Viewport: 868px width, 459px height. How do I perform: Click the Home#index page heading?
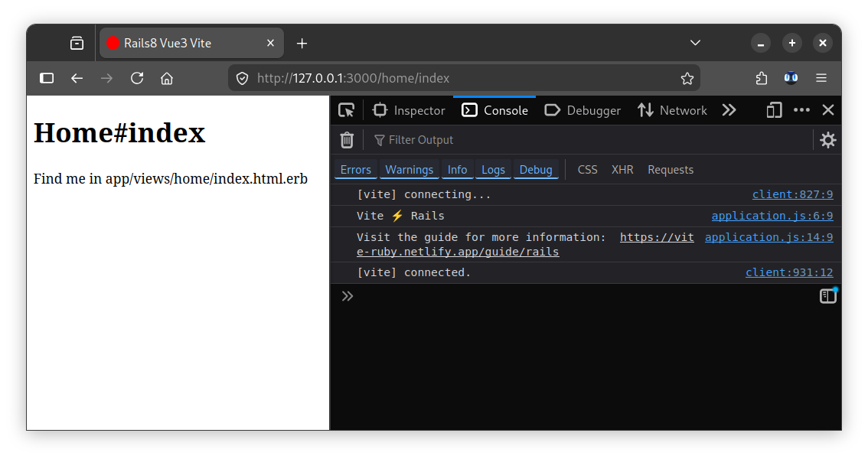(119, 132)
